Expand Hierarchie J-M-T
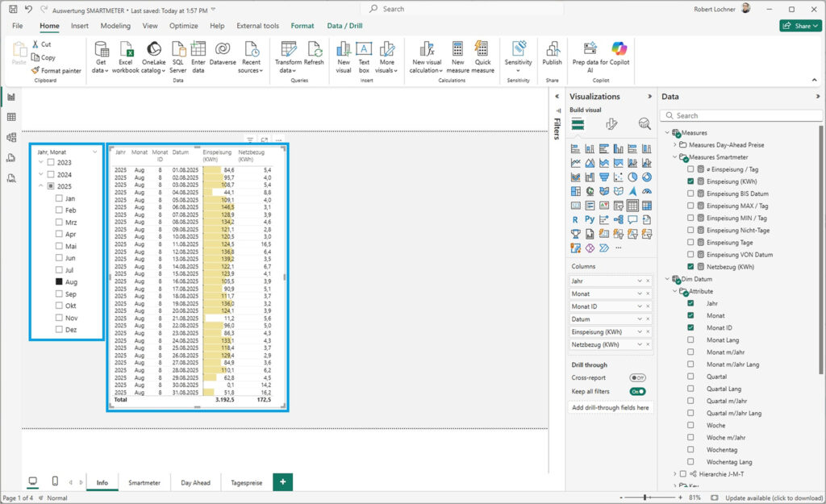Viewport: 826px width, 504px height. click(675, 474)
